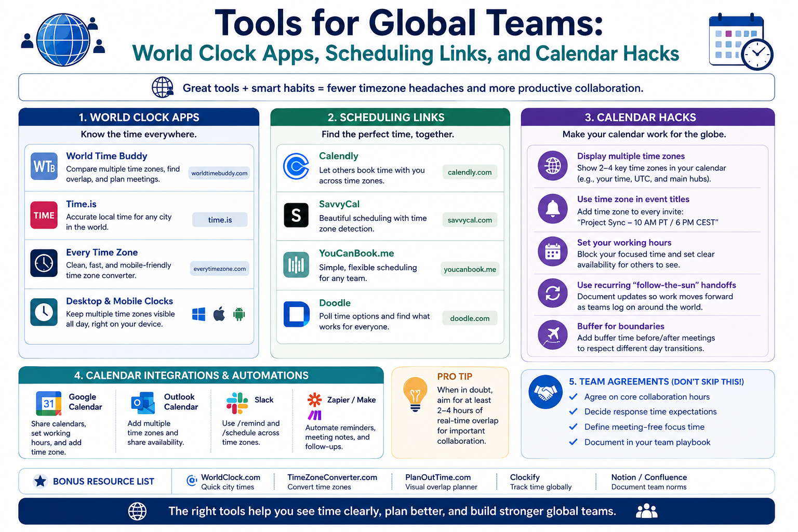The width and height of the screenshot is (798, 532).
Task: Open the time.is link badge
Action: 220,220
